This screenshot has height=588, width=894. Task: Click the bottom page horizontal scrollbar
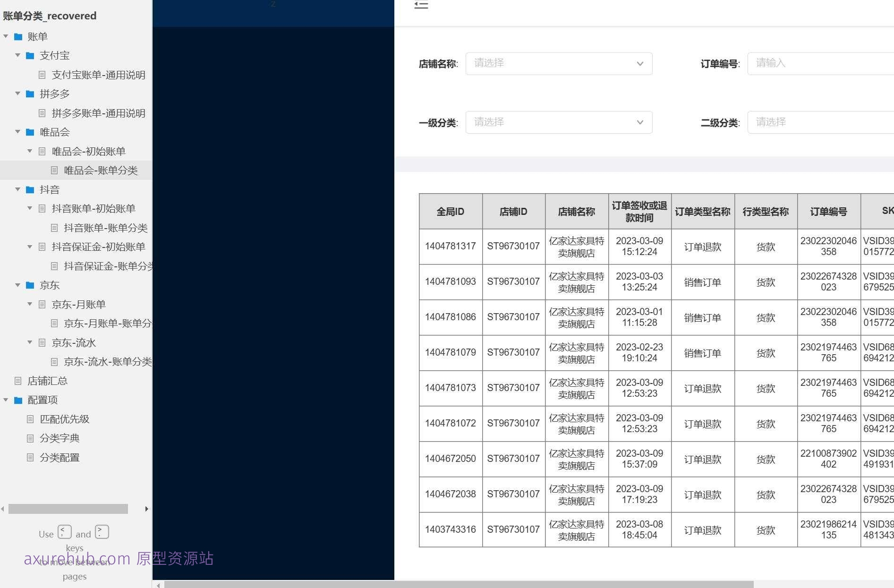(459, 585)
